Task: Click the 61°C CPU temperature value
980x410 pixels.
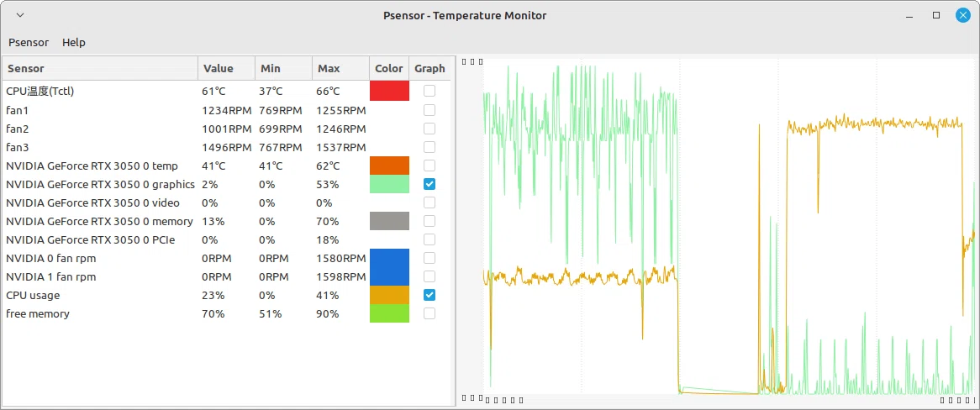Action: [213, 92]
